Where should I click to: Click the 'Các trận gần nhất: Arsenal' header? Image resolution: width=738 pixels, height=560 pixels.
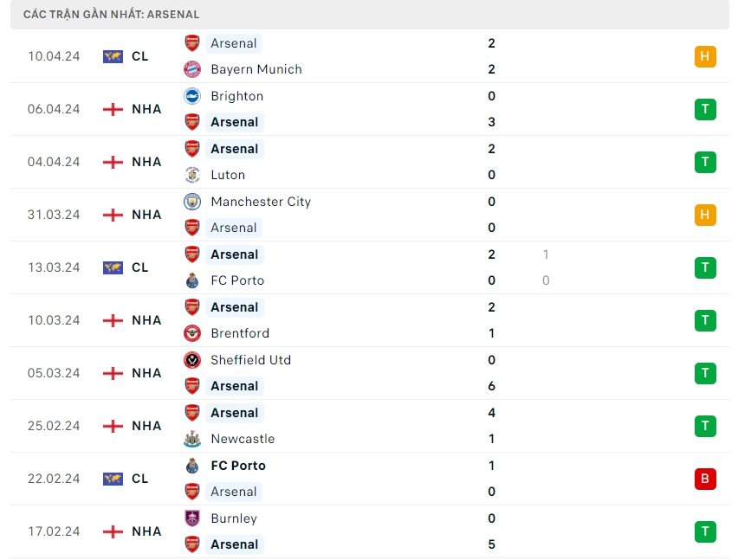[111, 15]
